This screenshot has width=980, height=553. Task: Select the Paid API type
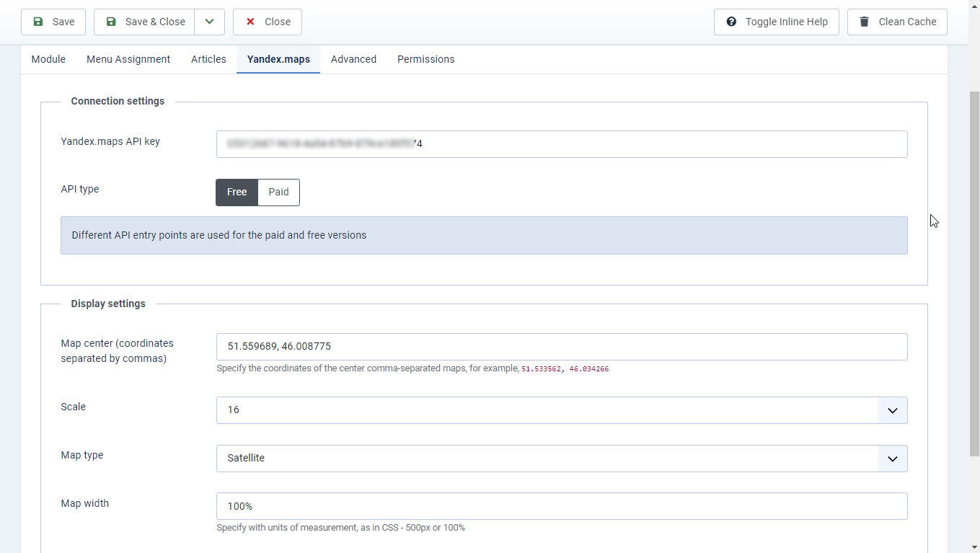coord(278,193)
